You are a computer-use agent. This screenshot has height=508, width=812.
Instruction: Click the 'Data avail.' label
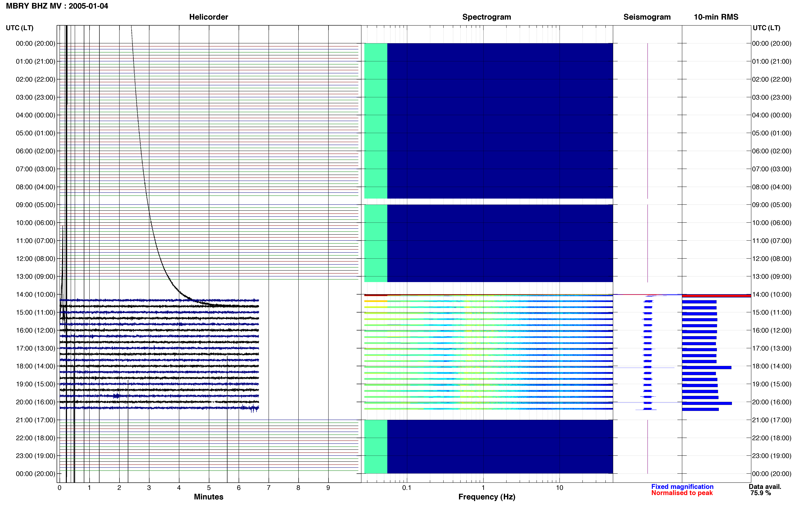click(765, 486)
